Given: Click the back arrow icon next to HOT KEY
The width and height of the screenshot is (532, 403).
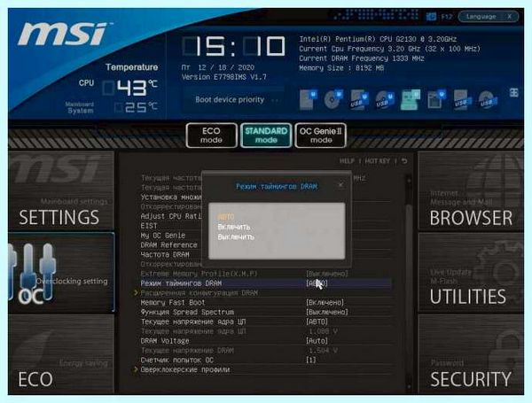Looking at the screenshot, I should click(x=404, y=161).
